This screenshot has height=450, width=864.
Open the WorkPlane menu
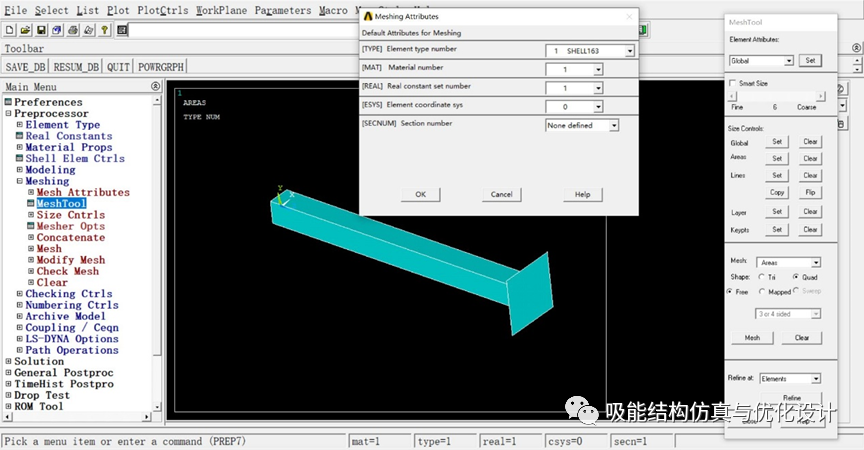coord(222,10)
